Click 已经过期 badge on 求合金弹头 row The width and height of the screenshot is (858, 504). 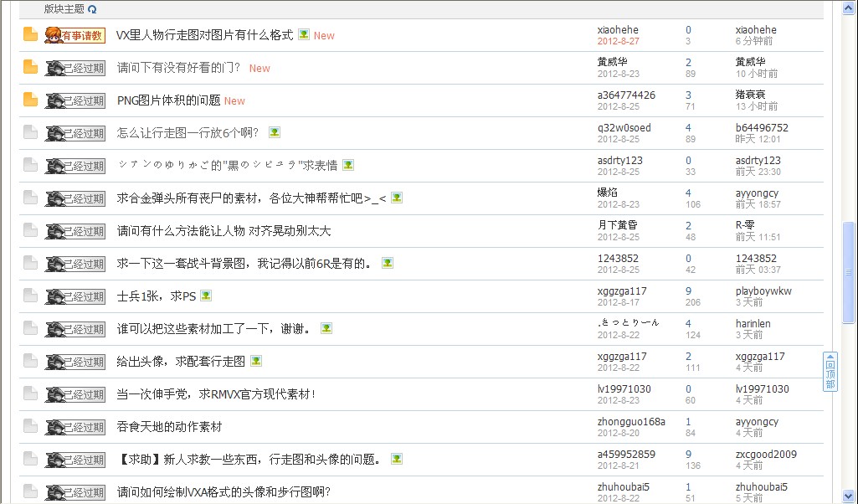(x=75, y=198)
